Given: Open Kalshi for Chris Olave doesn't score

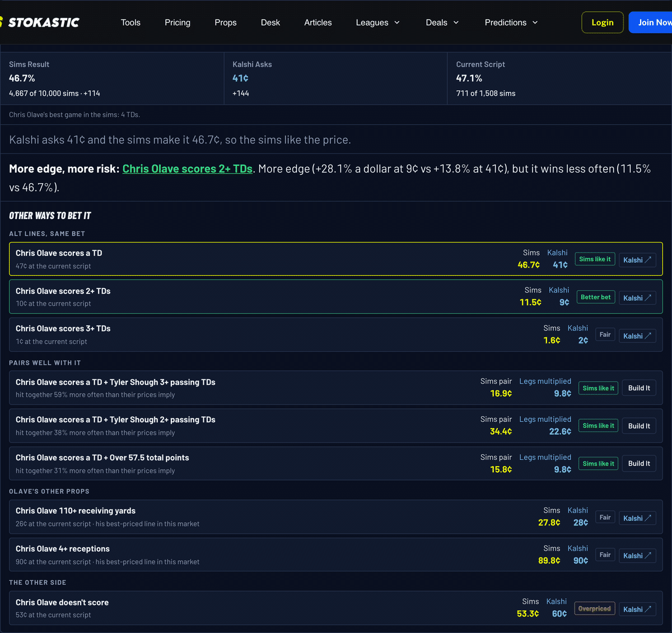Looking at the screenshot, I should coord(637,609).
